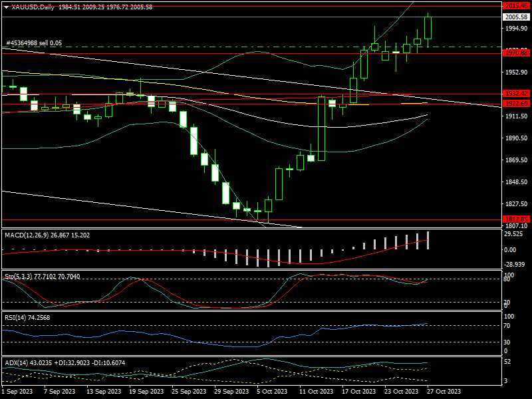Screen dimensions: 532x399
Task: Click the 1922.60 price level tag
Action: pyautogui.click(x=515, y=104)
